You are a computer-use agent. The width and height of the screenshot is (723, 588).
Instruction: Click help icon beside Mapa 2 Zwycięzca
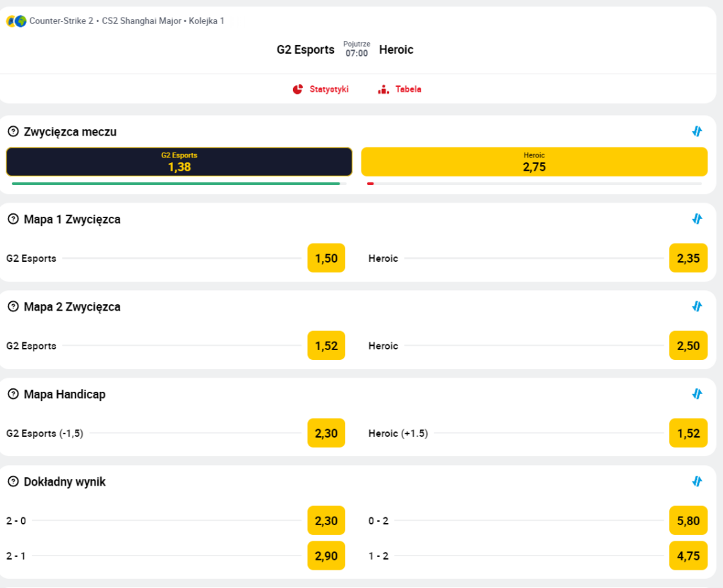13,306
